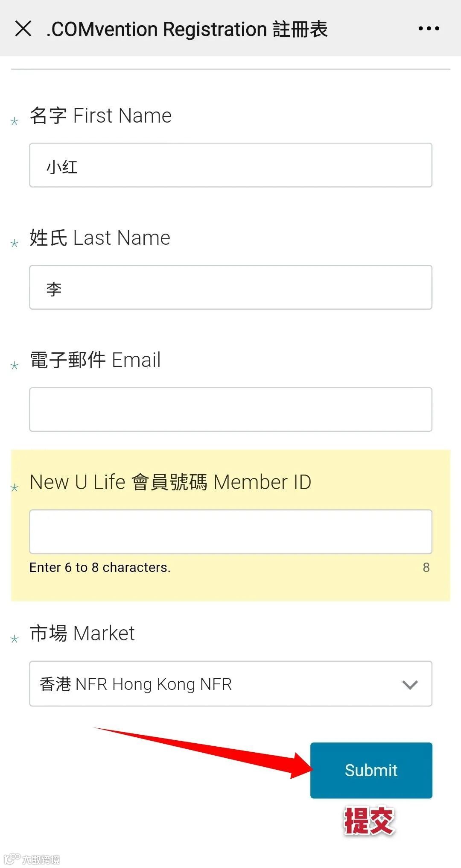Click the 'Enter 6 to 8 characters' hint
The image size is (461, 868).
(x=100, y=567)
